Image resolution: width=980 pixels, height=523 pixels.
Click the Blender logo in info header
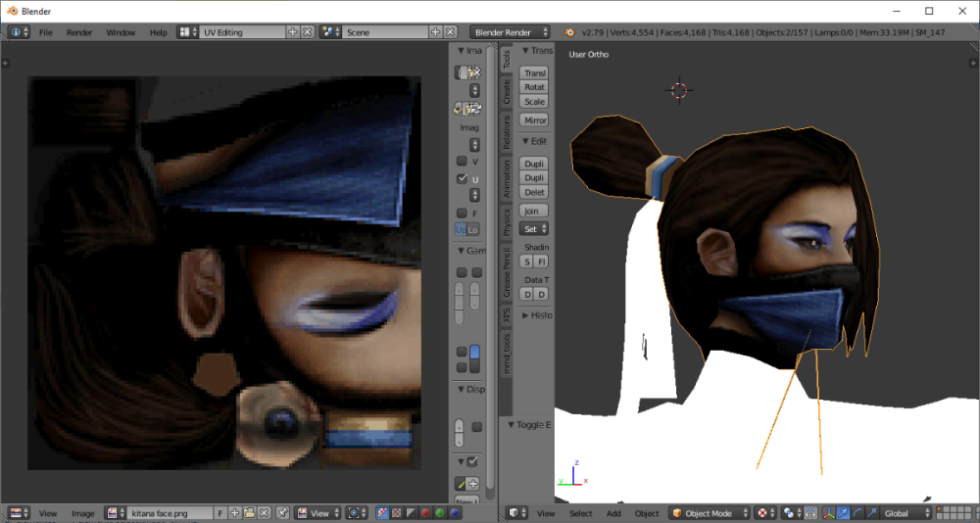pos(568,32)
